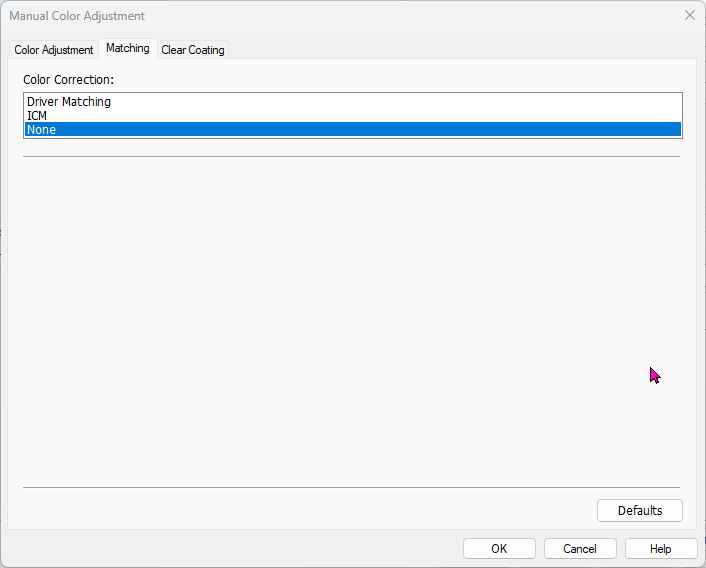Restore settings with the Defaults button
The width and height of the screenshot is (706, 568).
(x=639, y=510)
